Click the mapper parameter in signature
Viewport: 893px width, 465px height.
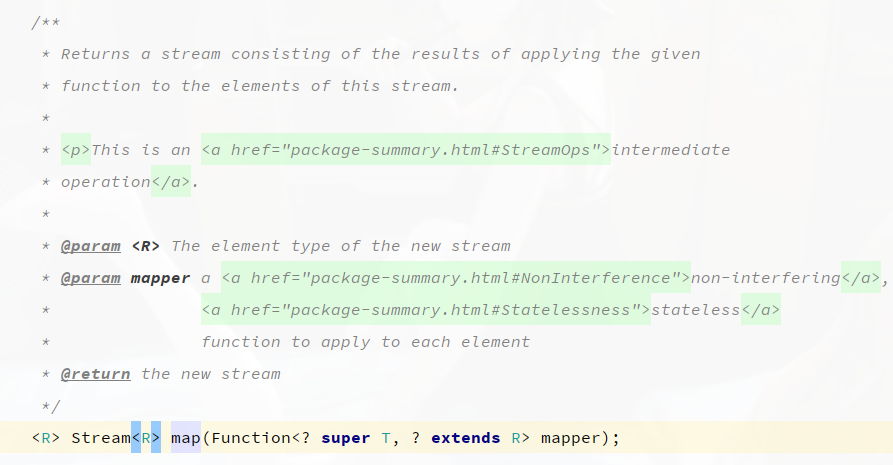coord(571,438)
